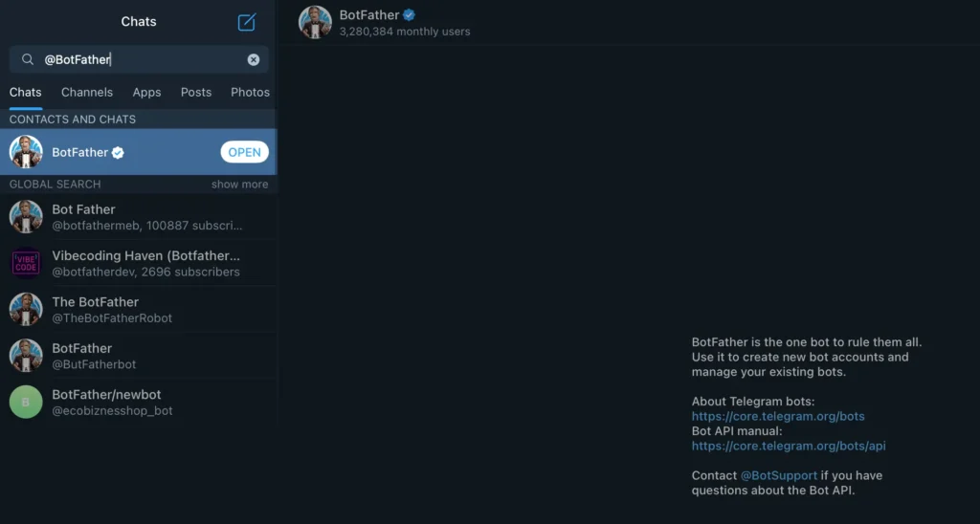Click the Vibecoding Haven channel avatar

[26, 263]
